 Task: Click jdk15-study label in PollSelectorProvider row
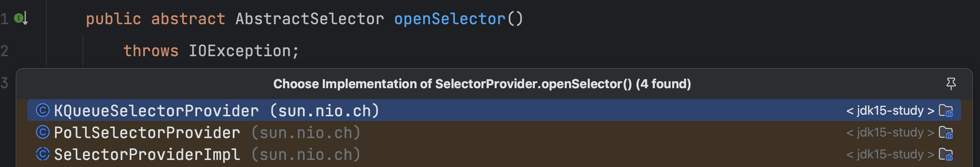point(890,133)
